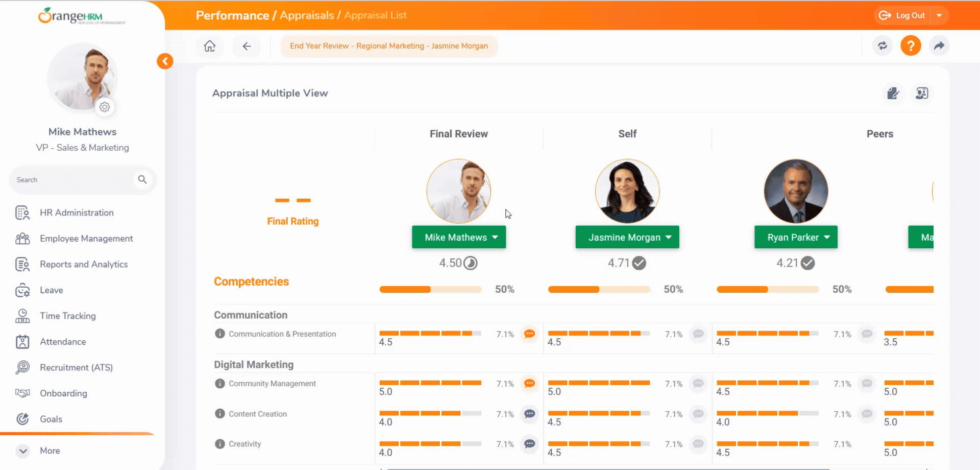This screenshot has height=470, width=980.
Task: Open the orange help question mark icon
Action: (911, 46)
